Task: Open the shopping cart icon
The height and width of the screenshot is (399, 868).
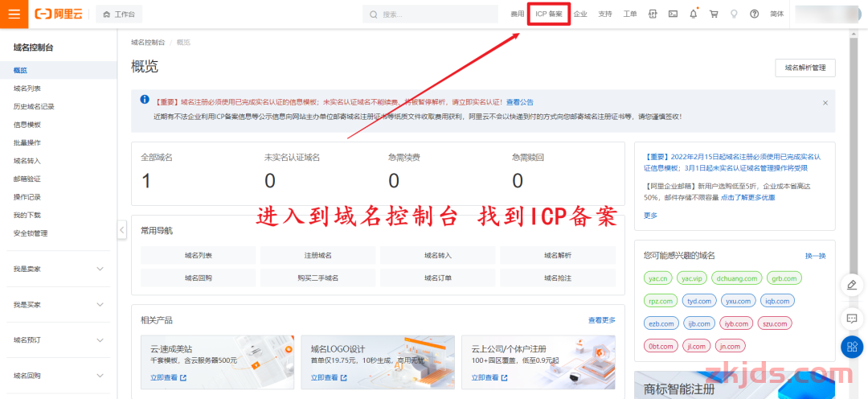Action: click(x=714, y=14)
